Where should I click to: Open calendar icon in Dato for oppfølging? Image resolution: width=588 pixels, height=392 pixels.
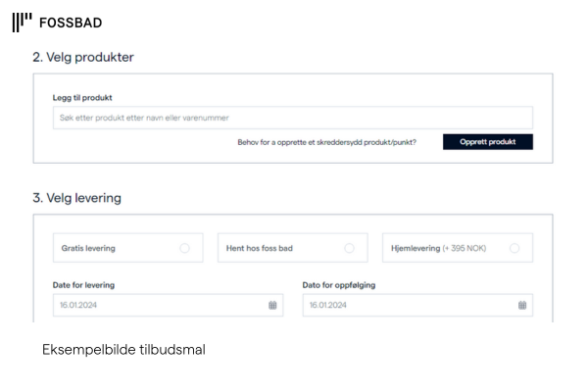click(x=522, y=306)
